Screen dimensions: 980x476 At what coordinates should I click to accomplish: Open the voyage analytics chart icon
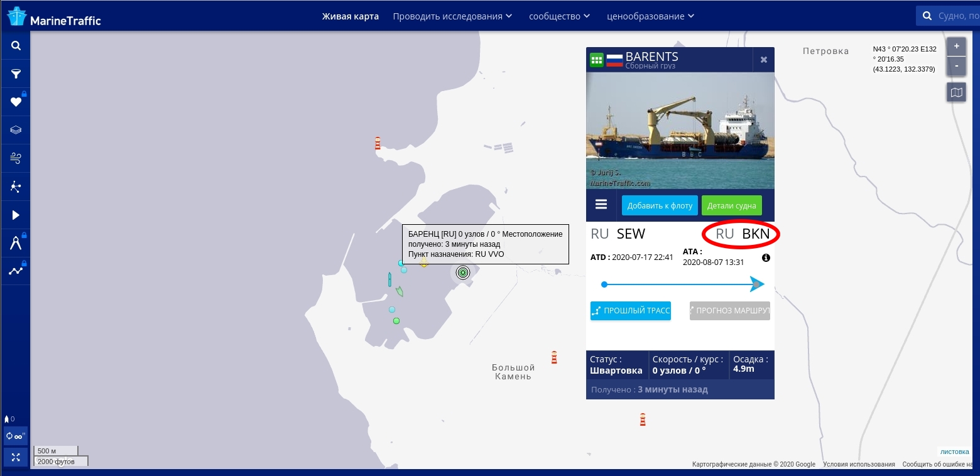16,271
